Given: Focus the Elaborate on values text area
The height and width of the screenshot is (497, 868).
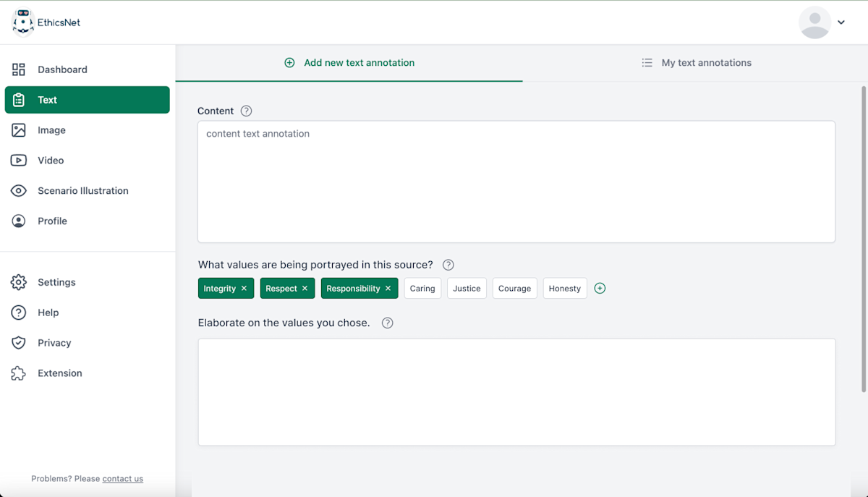Looking at the screenshot, I should [516, 392].
